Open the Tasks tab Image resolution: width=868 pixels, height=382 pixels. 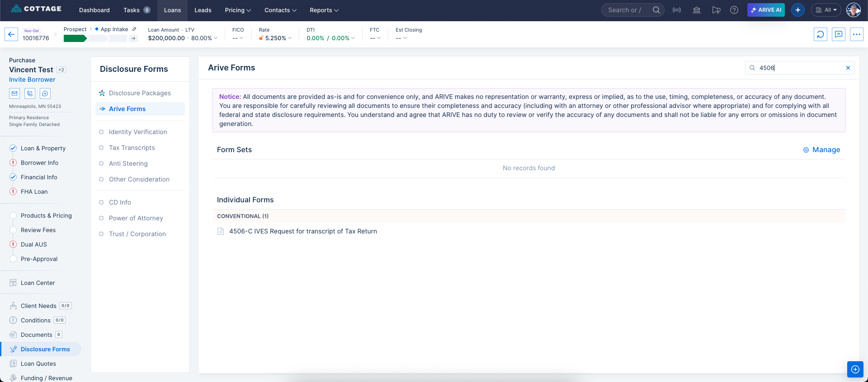(x=137, y=10)
